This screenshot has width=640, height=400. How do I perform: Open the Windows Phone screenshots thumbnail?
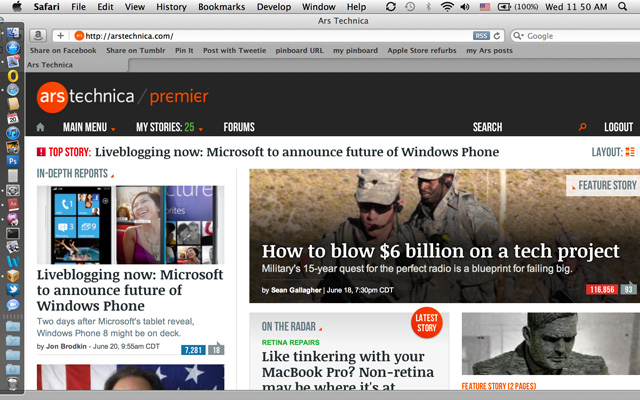[130, 225]
